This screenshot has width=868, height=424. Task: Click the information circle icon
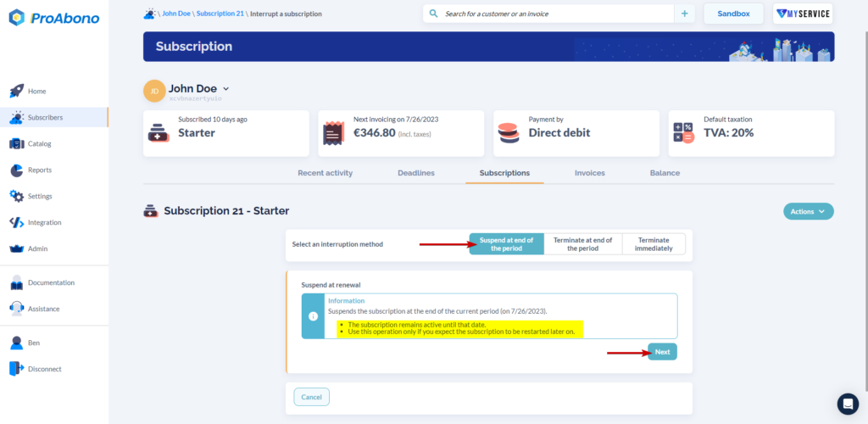313,316
